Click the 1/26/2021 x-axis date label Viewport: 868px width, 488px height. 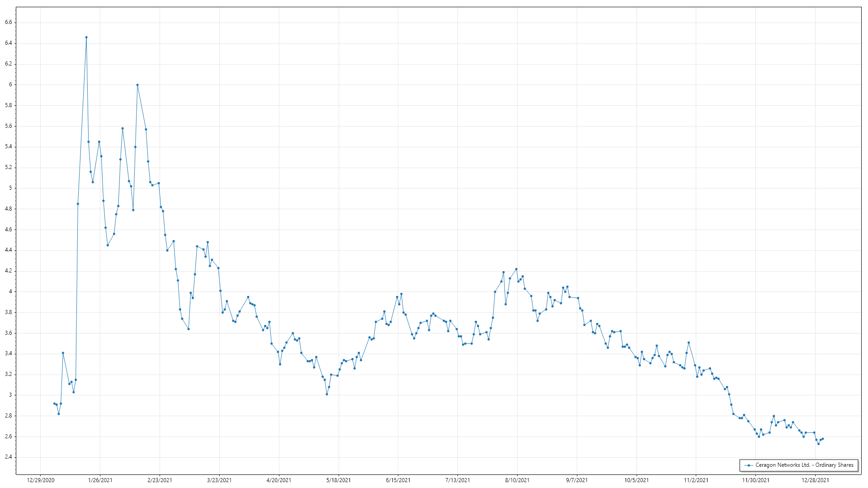[x=100, y=480]
